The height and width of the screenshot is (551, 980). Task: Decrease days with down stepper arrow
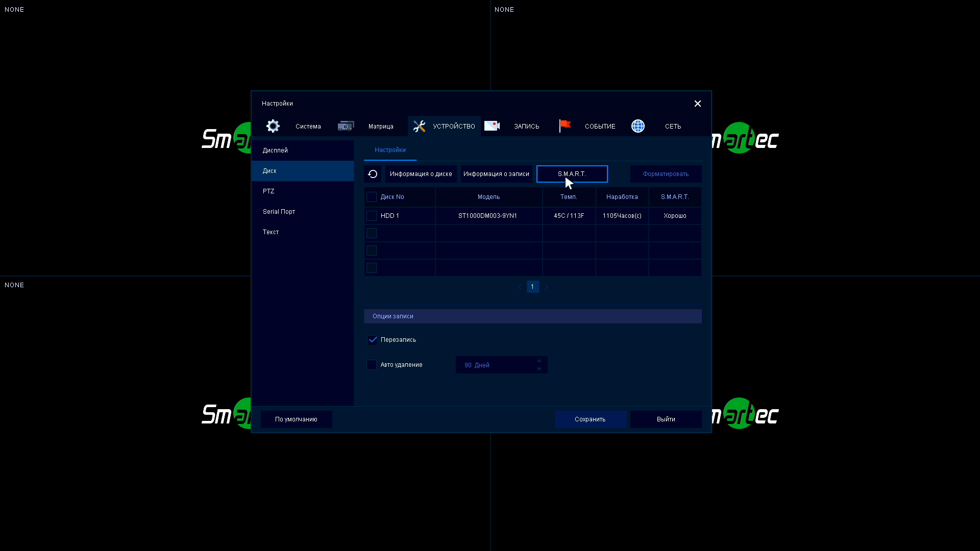coord(539,369)
